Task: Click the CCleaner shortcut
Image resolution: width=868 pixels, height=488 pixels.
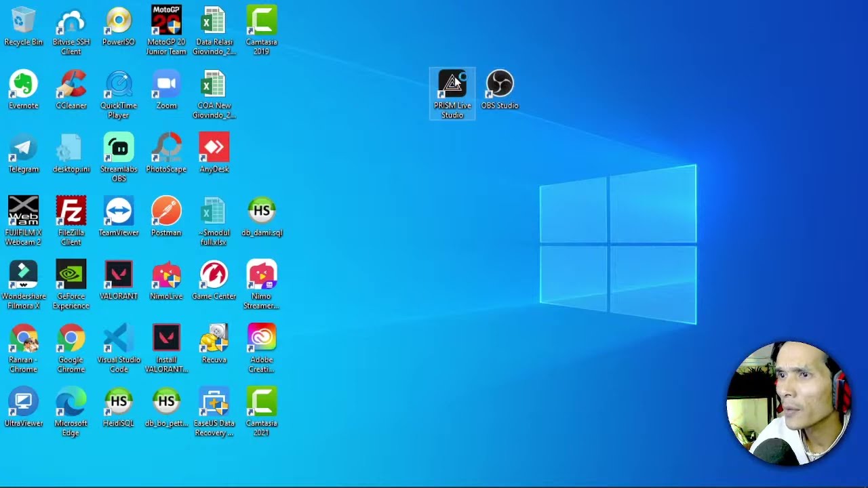Action: pos(71,91)
